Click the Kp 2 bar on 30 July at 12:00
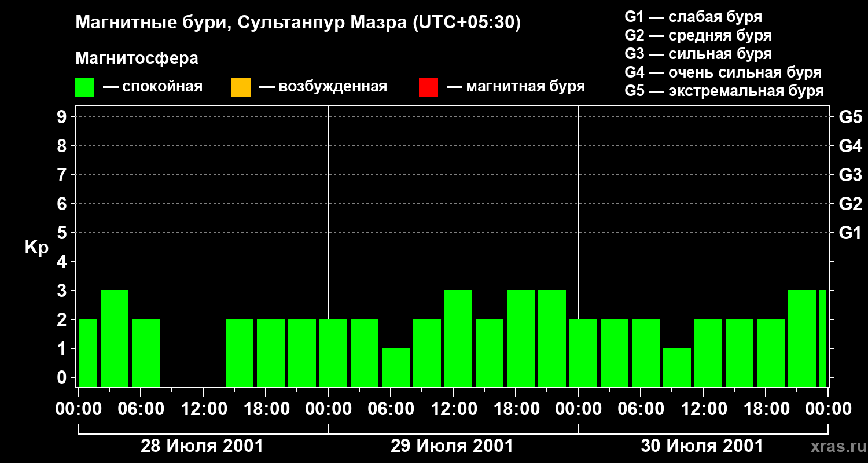 click(708, 352)
